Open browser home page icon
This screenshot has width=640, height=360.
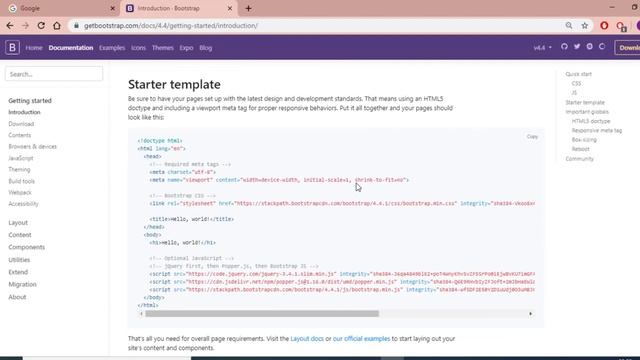click(57, 26)
